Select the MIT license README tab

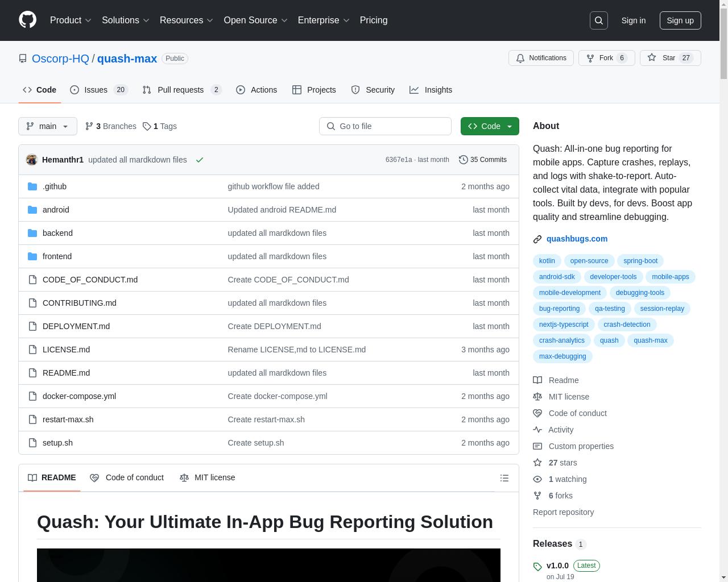[207, 477]
